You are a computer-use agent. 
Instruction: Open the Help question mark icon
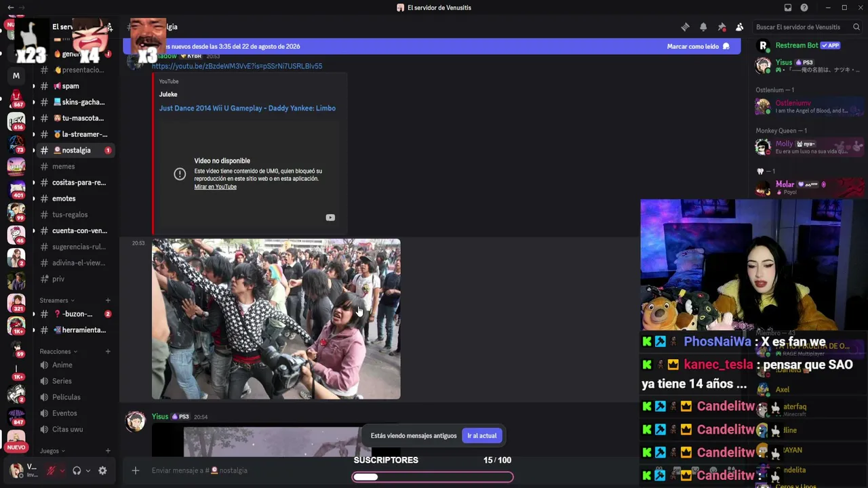coord(804,7)
